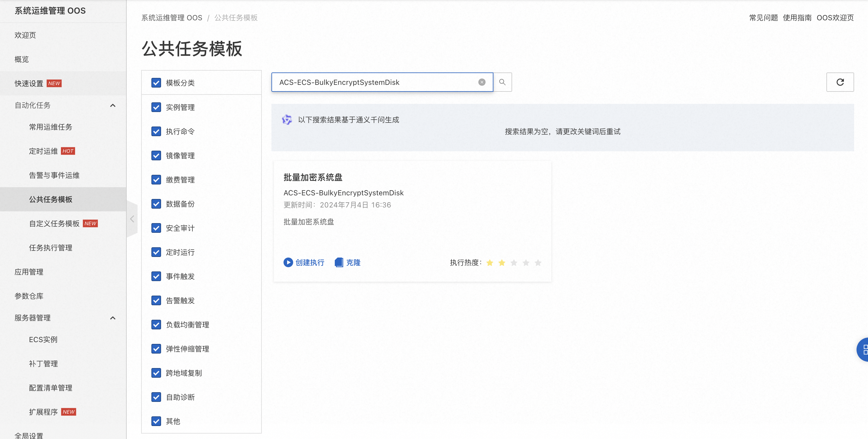The width and height of the screenshot is (868, 439).
Task: Collapse the sidebar with the arrow handle
Action: coord(132,219)
